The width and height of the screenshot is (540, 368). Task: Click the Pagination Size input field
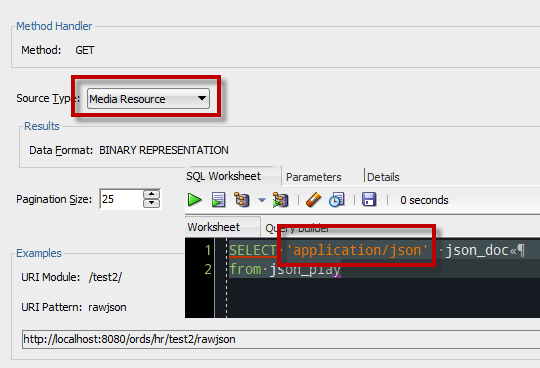pos(121,199)
